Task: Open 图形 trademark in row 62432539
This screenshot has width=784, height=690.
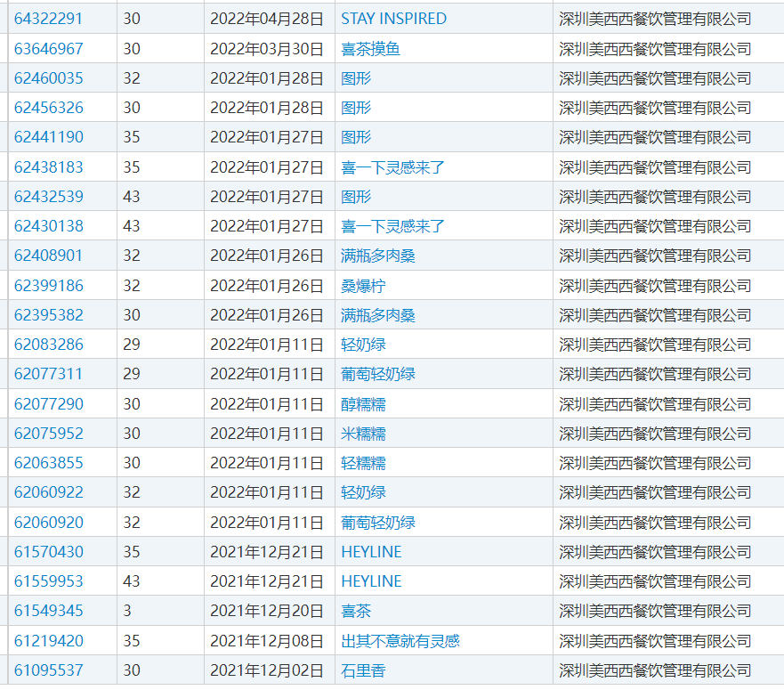Action: coord(356,196)
